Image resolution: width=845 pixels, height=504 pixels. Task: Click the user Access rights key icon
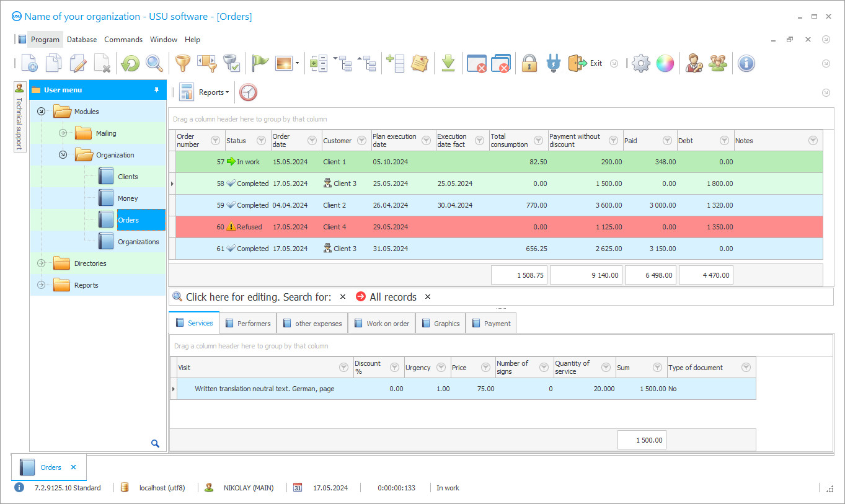pos(694,63)
